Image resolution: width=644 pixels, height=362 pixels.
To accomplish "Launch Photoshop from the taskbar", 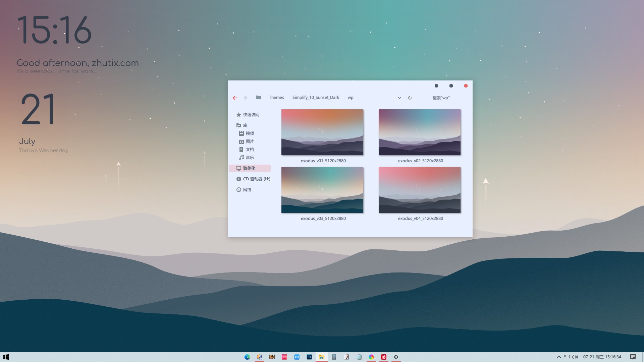I will 309,357.
